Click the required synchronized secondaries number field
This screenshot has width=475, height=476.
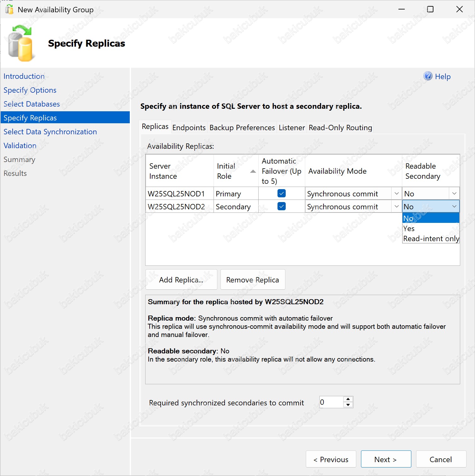point(331,402)
